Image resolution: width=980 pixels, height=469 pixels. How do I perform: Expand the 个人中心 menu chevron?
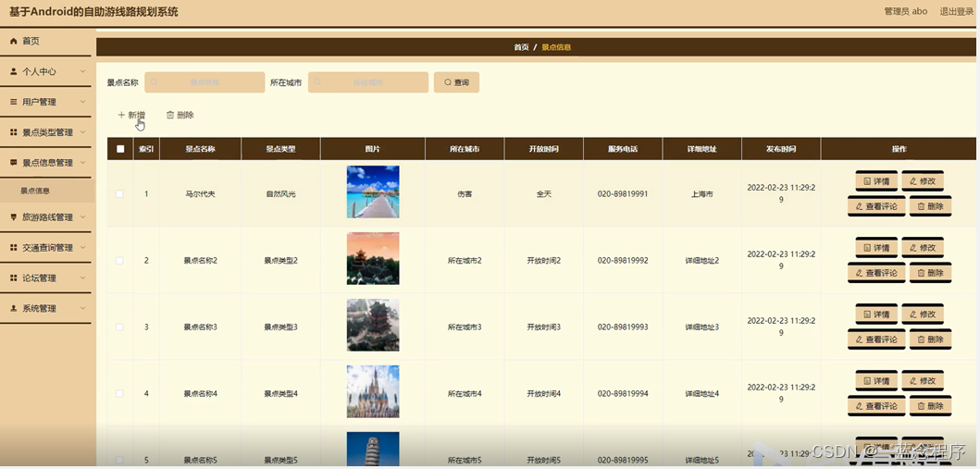[83, 72]
